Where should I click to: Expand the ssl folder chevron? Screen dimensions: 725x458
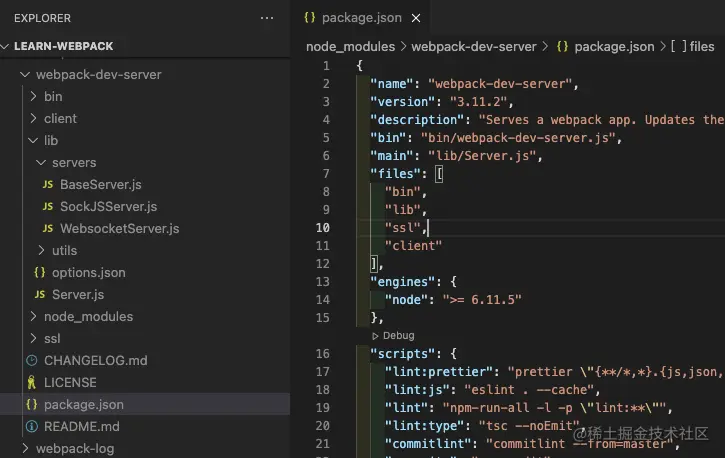click(33, 338)
